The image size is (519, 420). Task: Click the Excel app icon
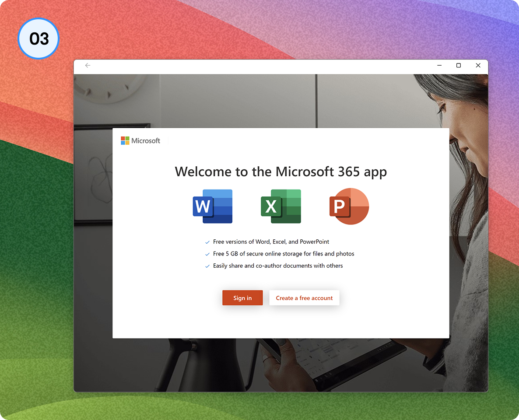(x=281, y=206)
